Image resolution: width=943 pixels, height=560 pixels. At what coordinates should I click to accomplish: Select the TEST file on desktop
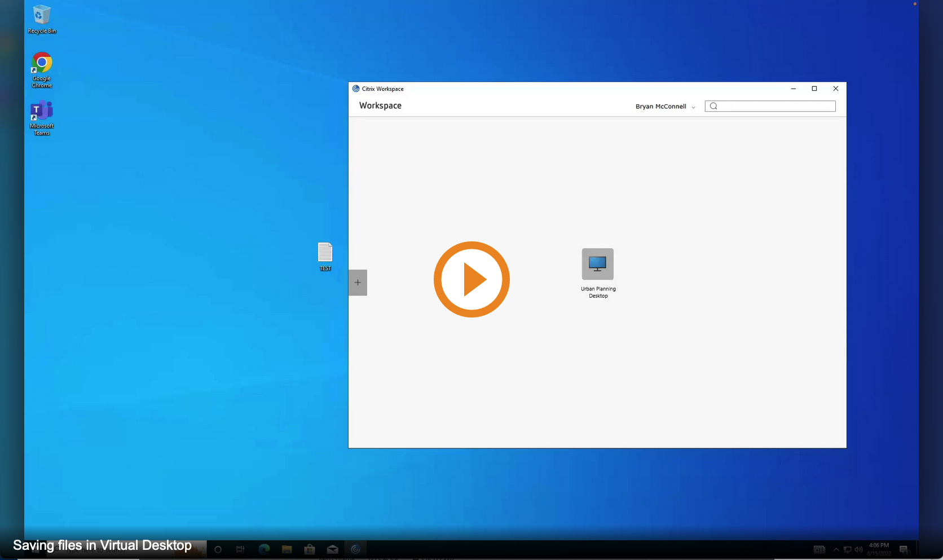(325, 253)
